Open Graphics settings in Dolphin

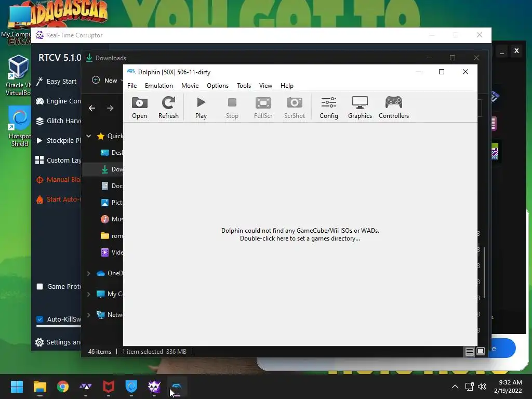pos(360,108)
